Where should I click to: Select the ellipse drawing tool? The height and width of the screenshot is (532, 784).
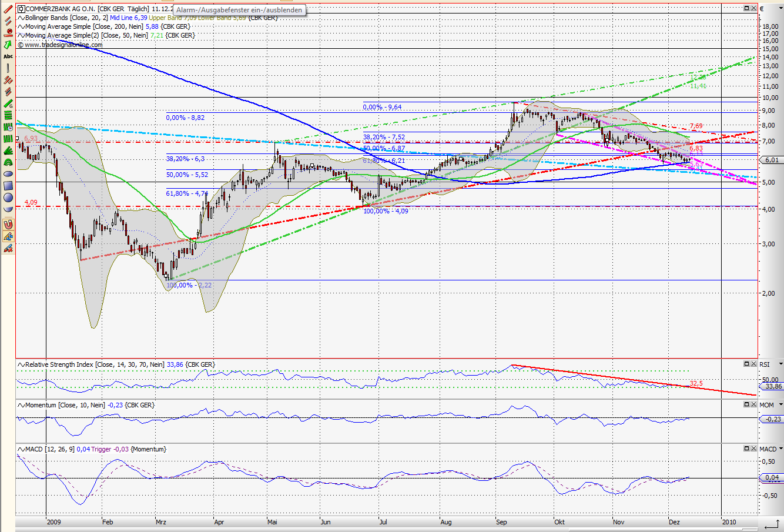(x=8, y=173)
